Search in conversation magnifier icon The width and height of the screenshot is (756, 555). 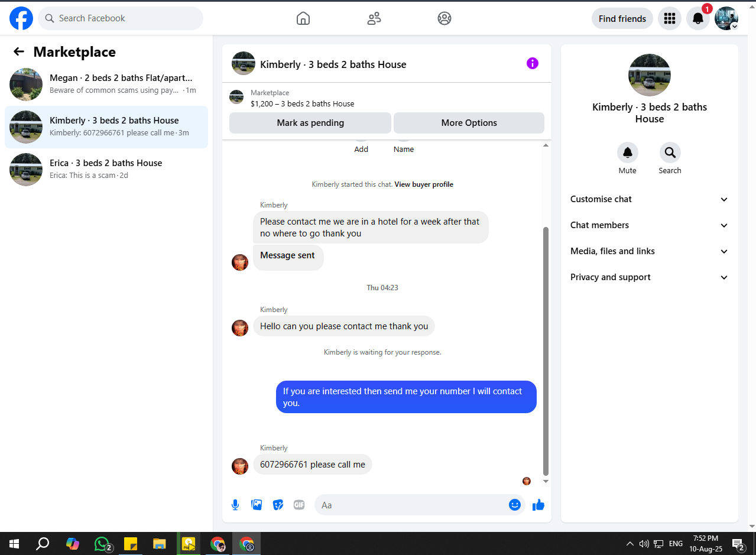click(x=670, y=152)
